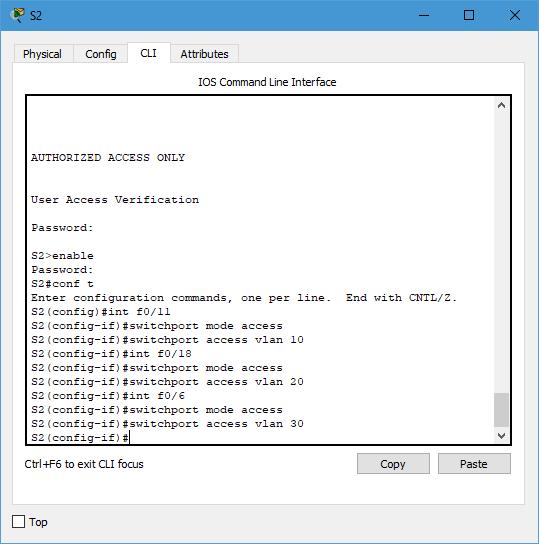This screenshot has width=539, height=544.
Task: Go to the Attributes tab
Action: 204,54
